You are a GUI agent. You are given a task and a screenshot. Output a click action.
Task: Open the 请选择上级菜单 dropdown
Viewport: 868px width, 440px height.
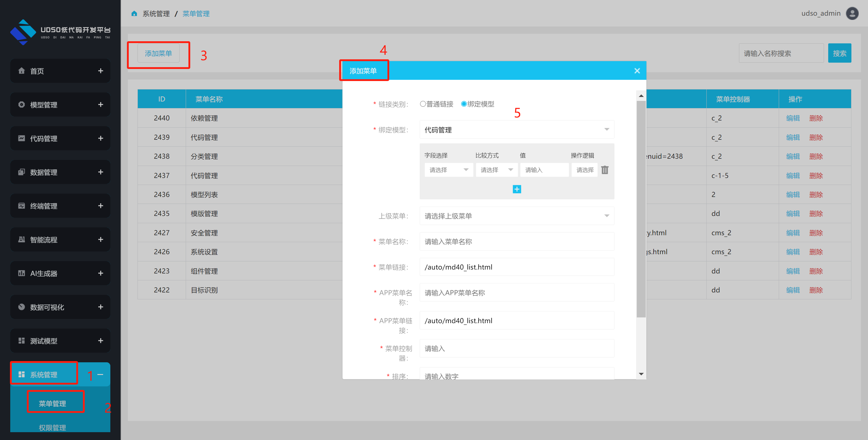pos(516,216)
